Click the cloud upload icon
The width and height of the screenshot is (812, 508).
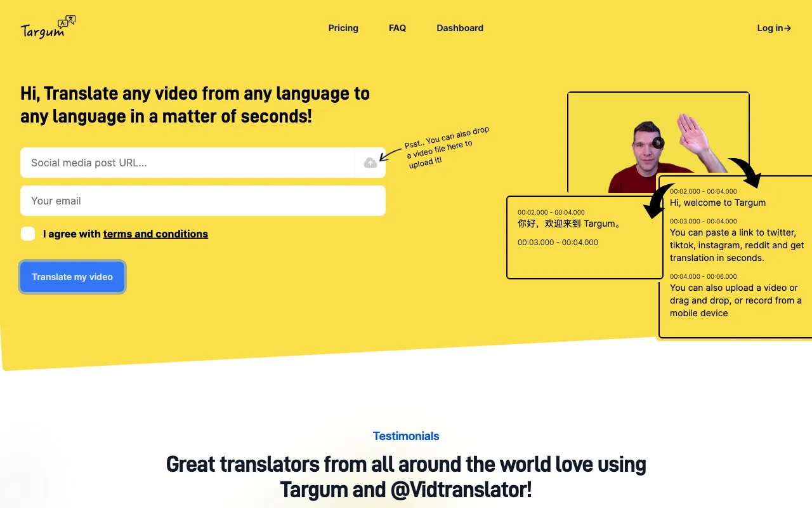click(370, 163)
